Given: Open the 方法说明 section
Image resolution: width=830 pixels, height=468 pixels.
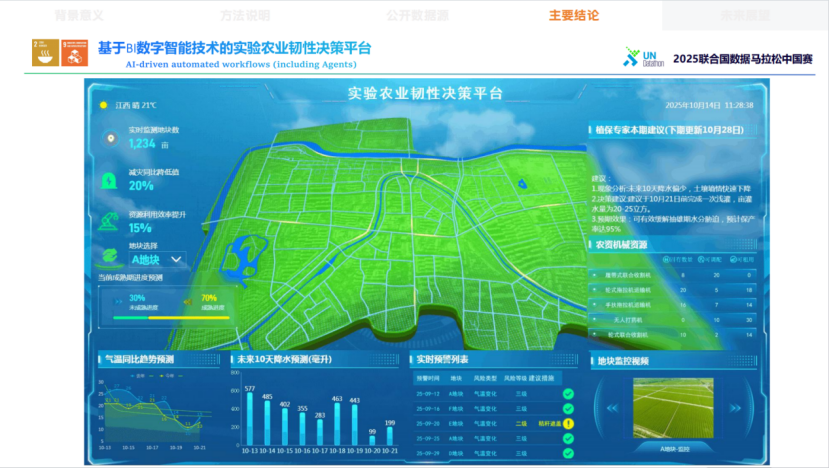Looking at the screenshot, I should [244, 15].
